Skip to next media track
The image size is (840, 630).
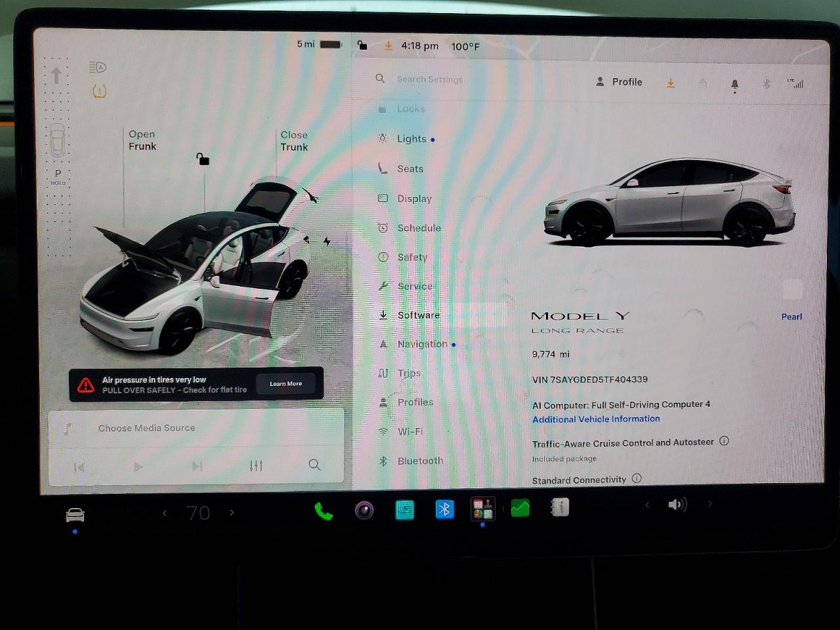(197, 466)
